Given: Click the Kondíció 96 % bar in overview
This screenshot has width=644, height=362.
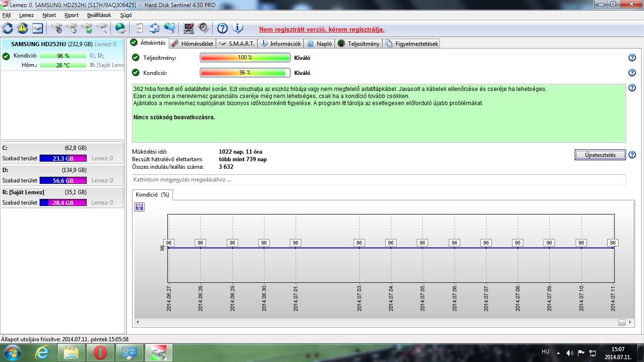Looking at the screenshot, I should coord(245,73).
